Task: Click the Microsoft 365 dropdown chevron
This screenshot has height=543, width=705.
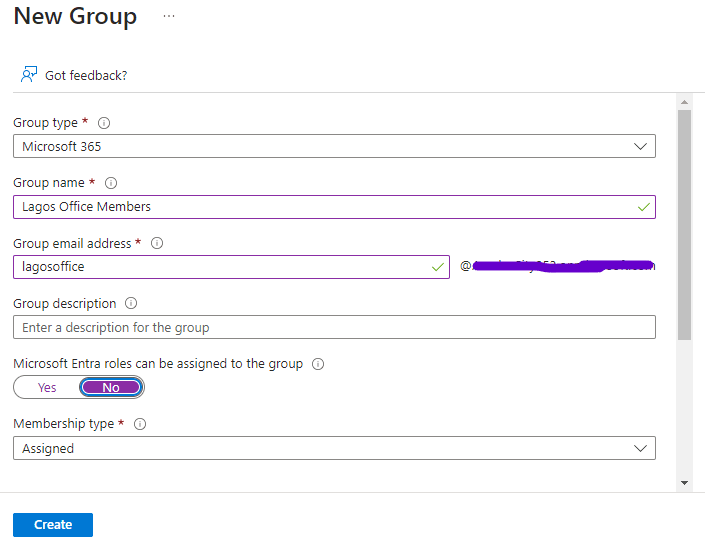Action: pyautogui.click(x=641, y=147)
